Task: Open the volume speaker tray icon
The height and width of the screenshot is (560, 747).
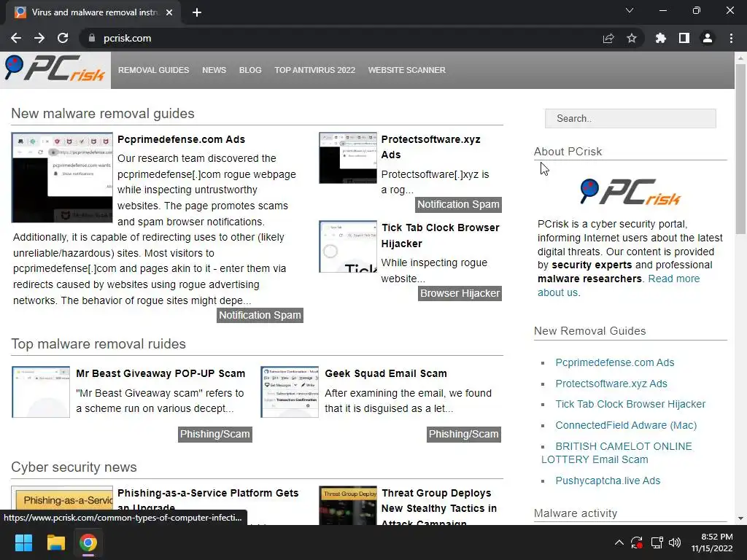Action: pyautogui.click(x=675, y=542)
